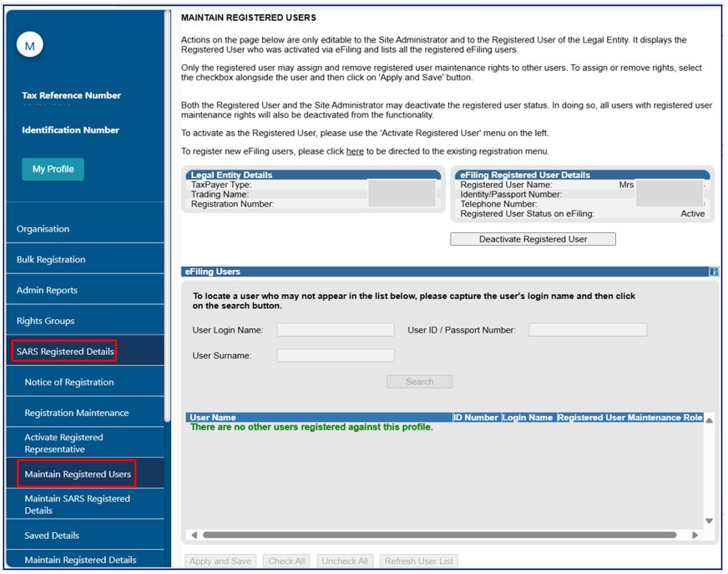Click the Search button
The height and width of the screenshot is (574, 728).
pos(420,382)
